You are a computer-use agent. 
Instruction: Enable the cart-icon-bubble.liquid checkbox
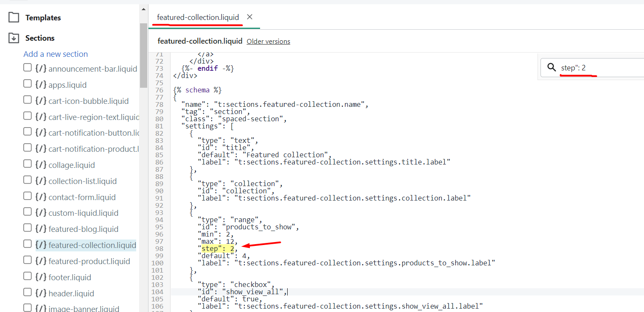click(28, 100)
